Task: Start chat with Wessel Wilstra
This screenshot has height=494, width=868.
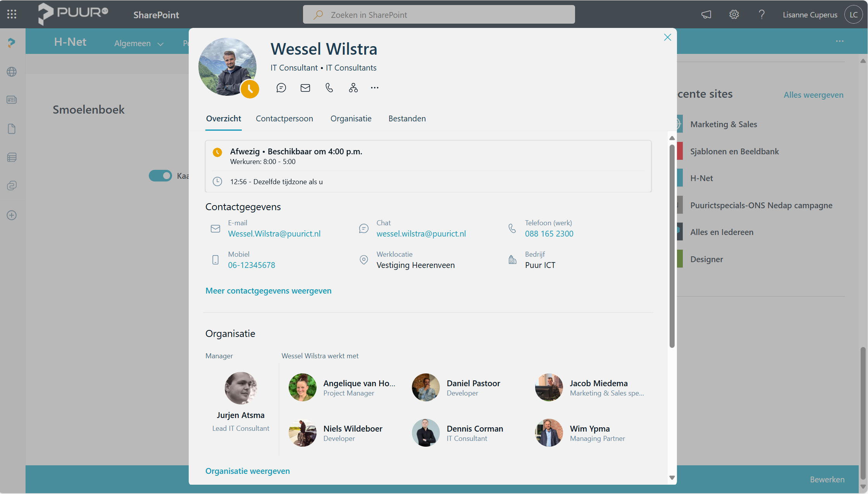Action: [x=281, y=88]
